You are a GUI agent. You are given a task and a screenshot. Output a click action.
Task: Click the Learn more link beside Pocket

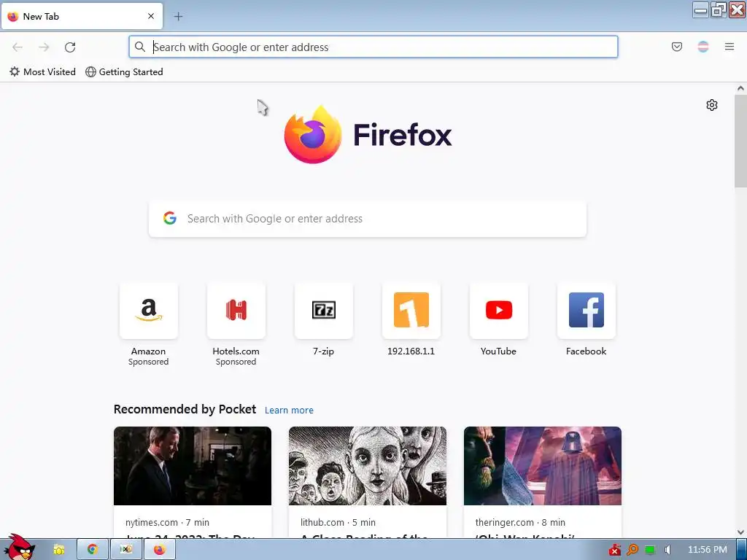click(x=289, y=410)
